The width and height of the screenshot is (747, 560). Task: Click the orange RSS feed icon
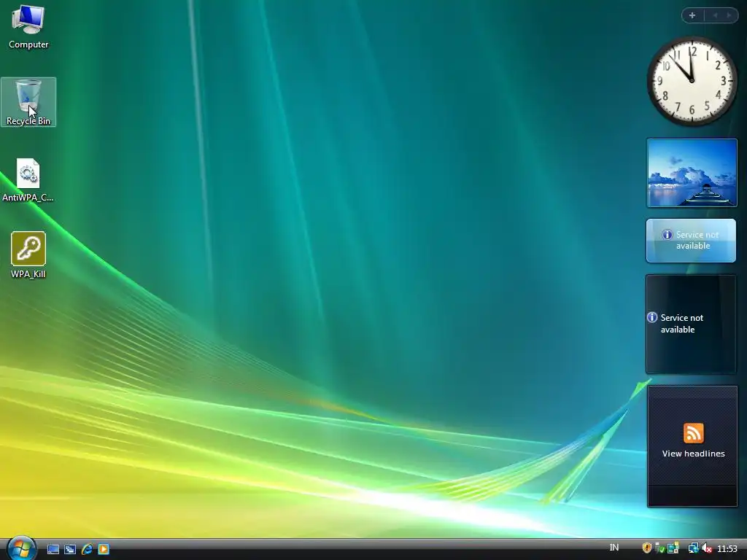click(x=693, y=433)
